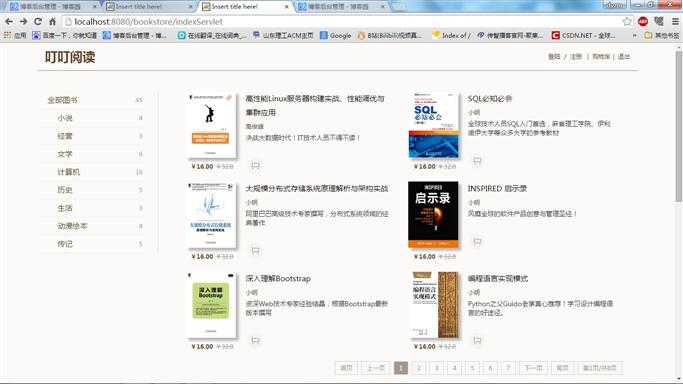Go to page 7 in pagination
Screen dimensions: 683x384
508,368
